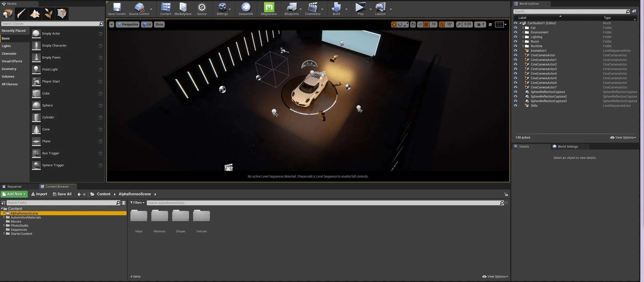Expand the PhotoStudio folder tree
644x282 pixels.
(4, 225)
